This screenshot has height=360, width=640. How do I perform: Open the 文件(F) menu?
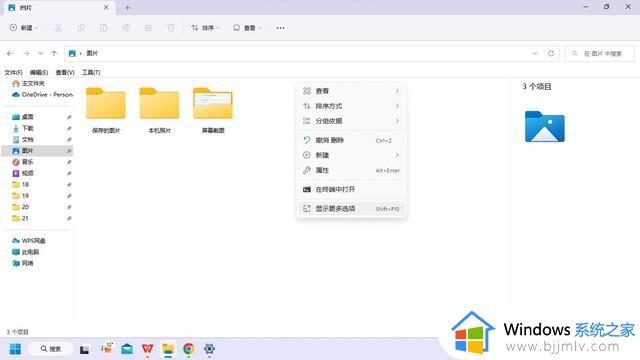click(13, 72)
